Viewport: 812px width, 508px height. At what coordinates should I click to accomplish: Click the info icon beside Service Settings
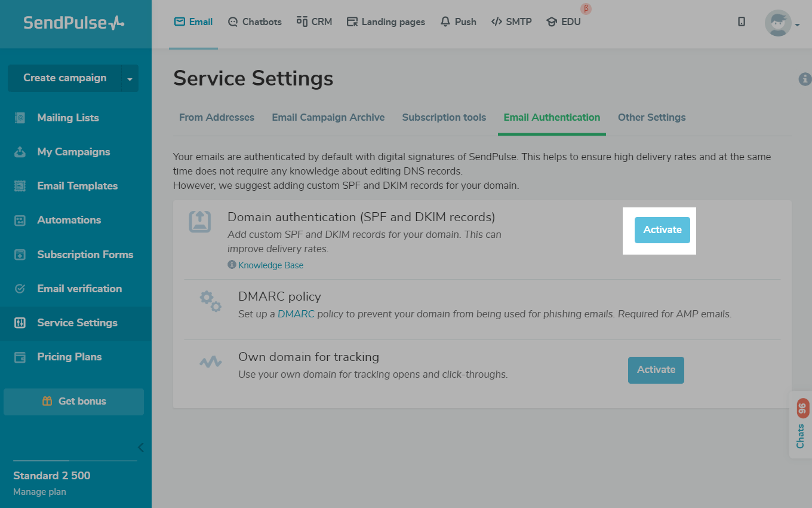pyautogui.click(x=805, y=78)
